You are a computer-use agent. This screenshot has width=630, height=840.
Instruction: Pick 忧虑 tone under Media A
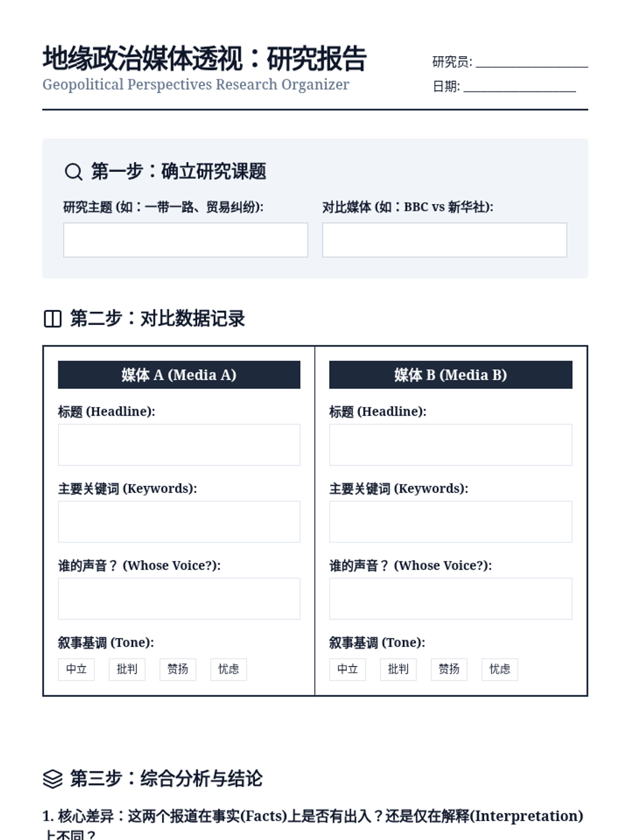pos(228,669)
